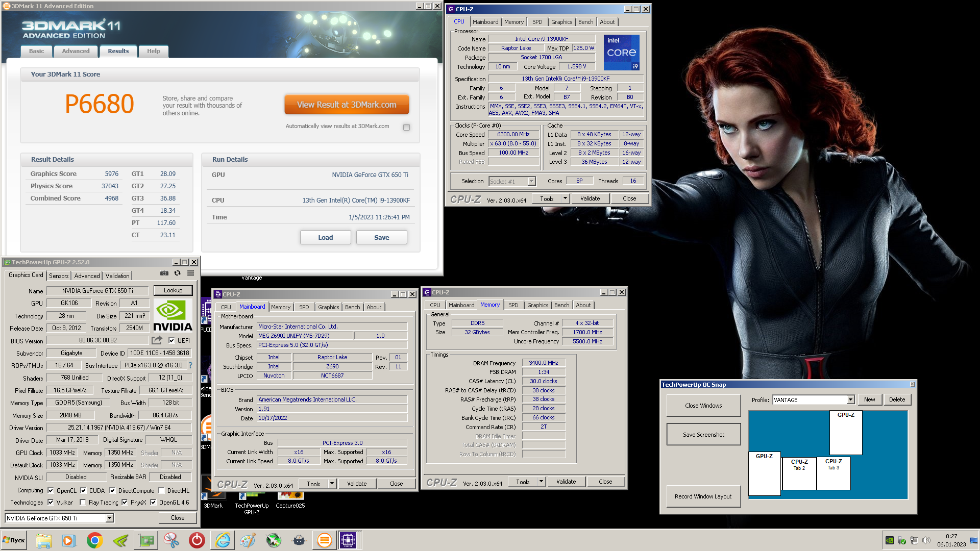Click the GPU-Z refresh icon

pos(177,273)
